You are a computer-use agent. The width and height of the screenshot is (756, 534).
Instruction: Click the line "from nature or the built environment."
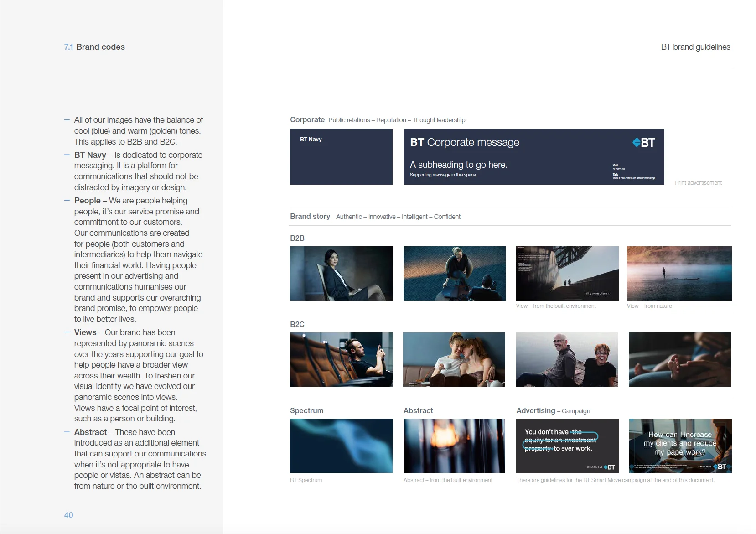click(138, 486)
